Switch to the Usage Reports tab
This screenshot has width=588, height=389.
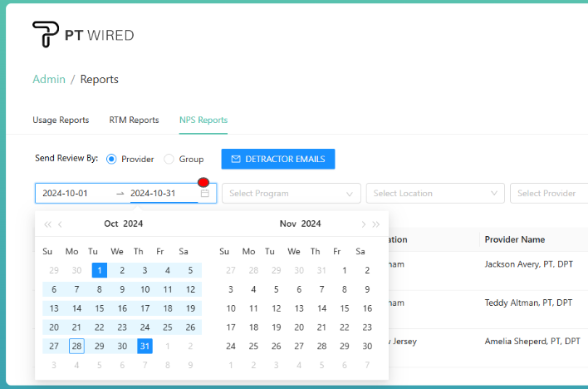pos(61,120)
